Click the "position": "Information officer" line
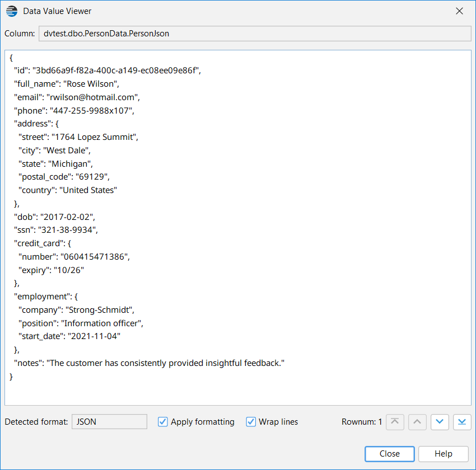Screen dimensions: 476x470 (81, 323)
